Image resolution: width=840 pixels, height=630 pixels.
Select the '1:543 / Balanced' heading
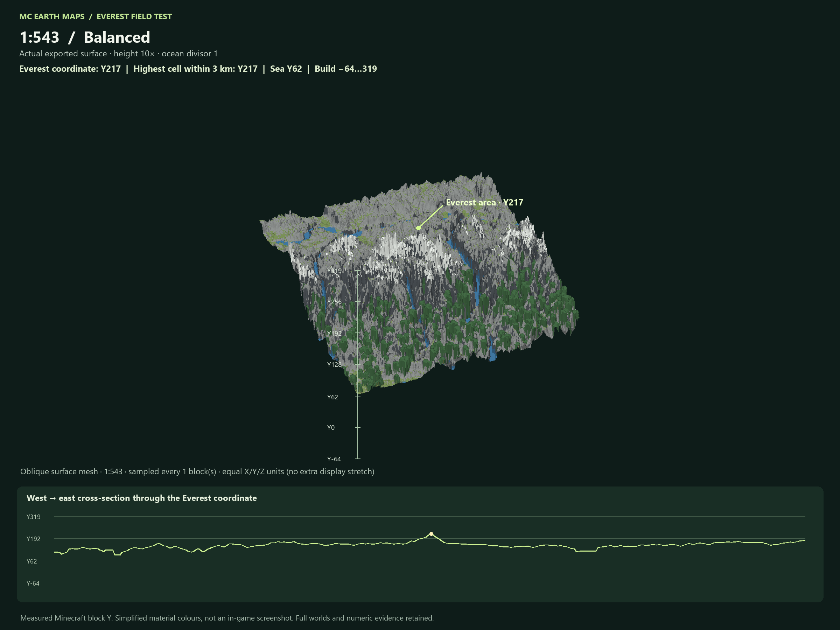85,37
